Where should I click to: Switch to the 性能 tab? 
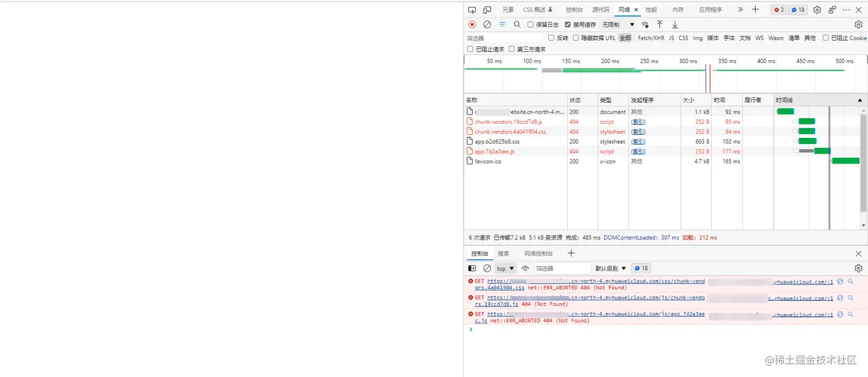pos(650,9)
